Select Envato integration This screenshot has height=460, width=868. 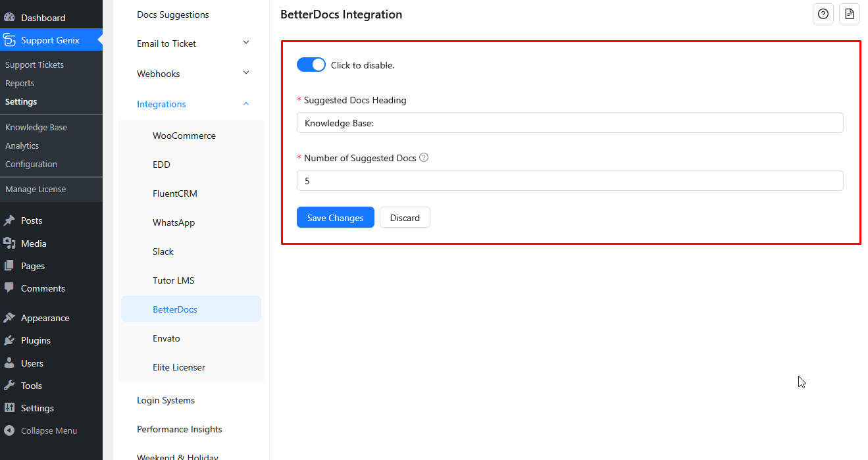pos(166,338)
